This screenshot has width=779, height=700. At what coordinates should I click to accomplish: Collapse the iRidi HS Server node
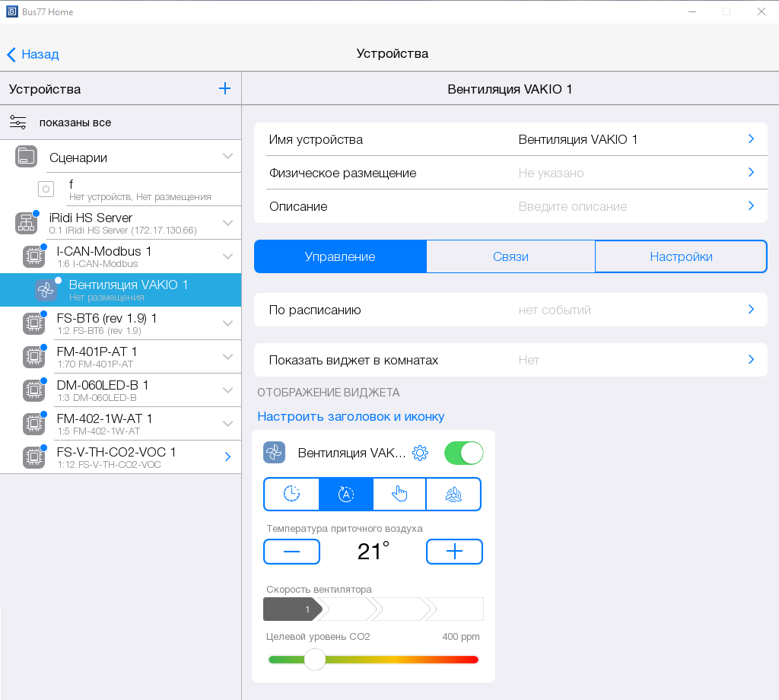coord(227,223)
